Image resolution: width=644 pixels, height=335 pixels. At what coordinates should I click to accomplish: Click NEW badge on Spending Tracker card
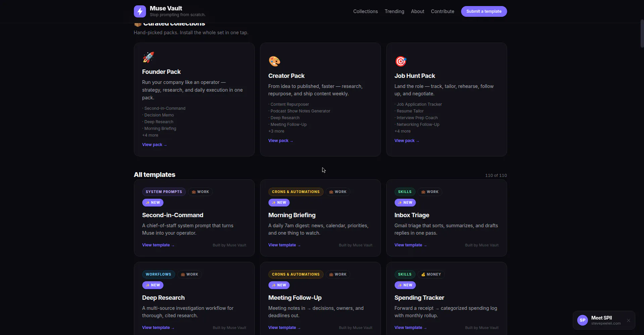pos(405,285)
